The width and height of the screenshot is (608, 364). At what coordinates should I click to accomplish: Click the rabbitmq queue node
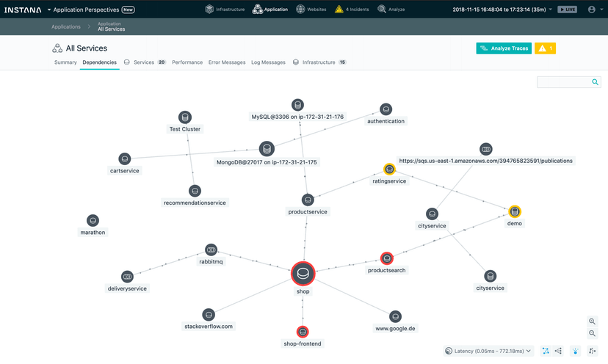point(211,250)
